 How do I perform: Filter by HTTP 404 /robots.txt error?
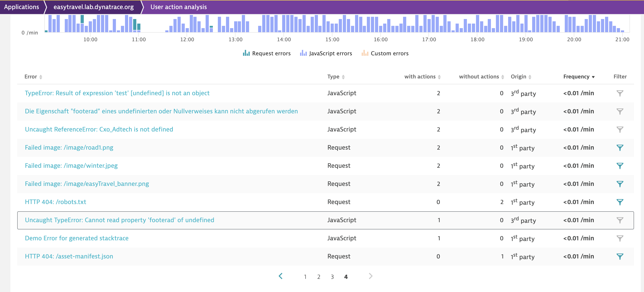tap(620, 202)
